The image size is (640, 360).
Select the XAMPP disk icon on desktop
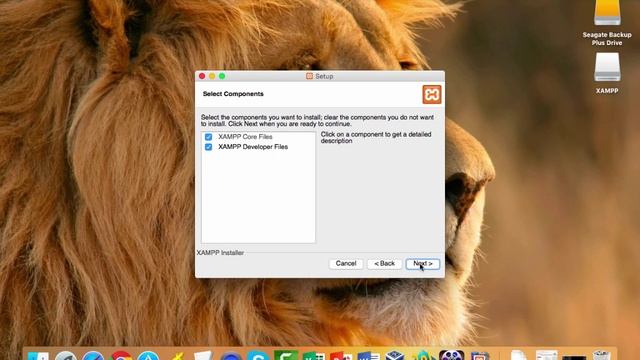pos(607,73)
